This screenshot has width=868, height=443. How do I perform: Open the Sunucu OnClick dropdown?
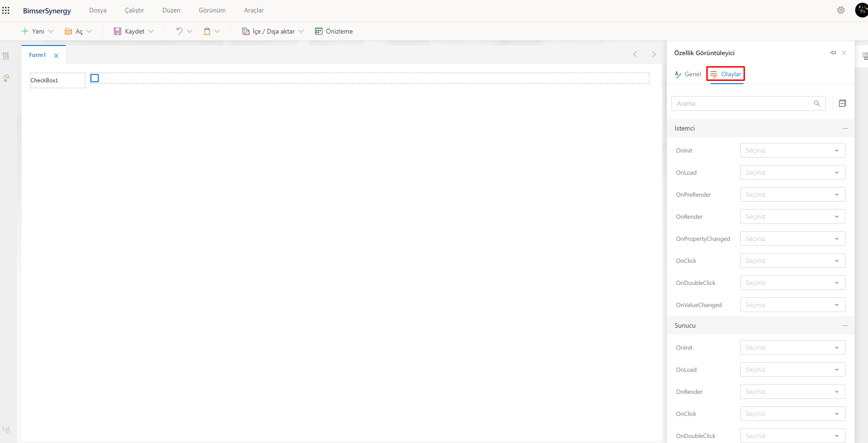[x=793, y=414]
